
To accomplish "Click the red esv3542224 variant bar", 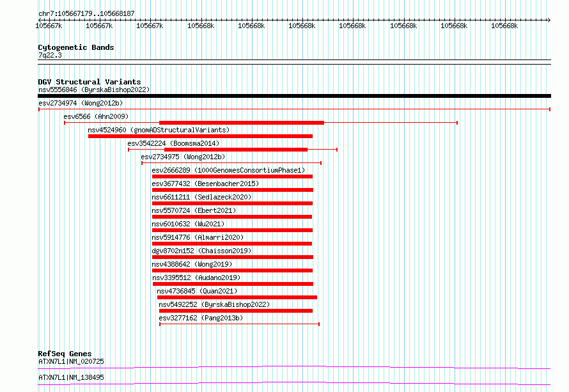I will [x=236, y=150].
